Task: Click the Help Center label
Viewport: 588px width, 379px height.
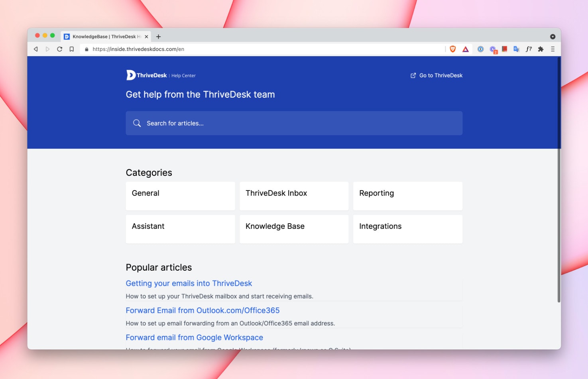Action: [x=183, y=75]
